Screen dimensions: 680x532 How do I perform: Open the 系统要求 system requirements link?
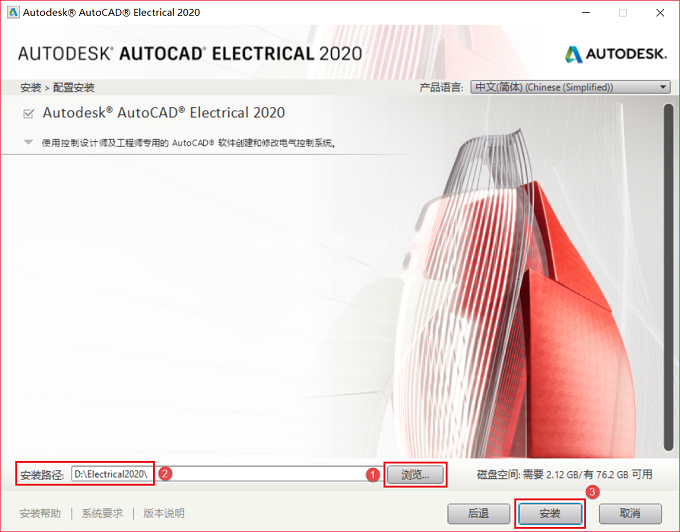pos(102,513)
